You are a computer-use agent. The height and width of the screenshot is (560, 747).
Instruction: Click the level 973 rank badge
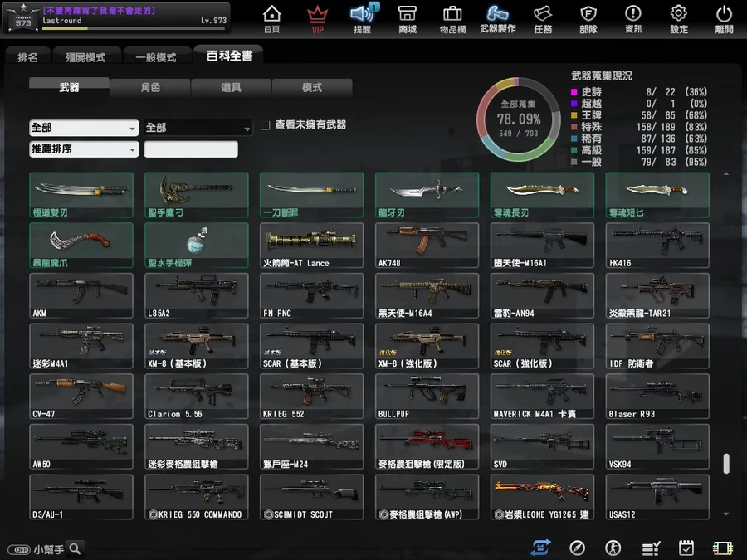[x=23, y=20]
